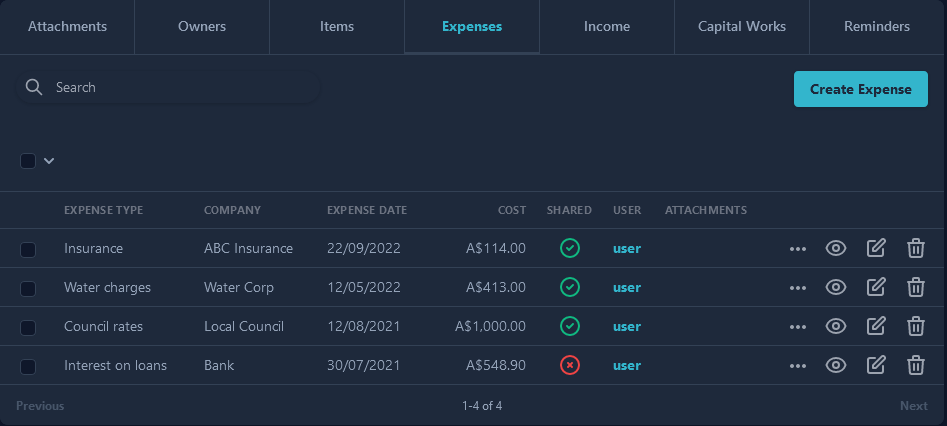The height and width of the screenshot is (426, 947).
Task: Check the select-all checkbox above table
Action: pyautogui.click(x=28, y=161)
